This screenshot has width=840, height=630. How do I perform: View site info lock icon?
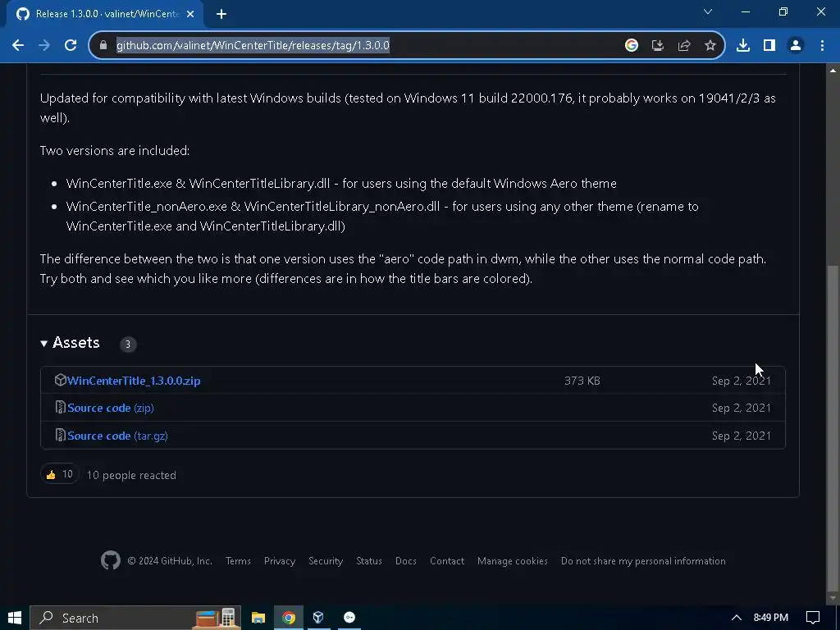tap(103, 46)
